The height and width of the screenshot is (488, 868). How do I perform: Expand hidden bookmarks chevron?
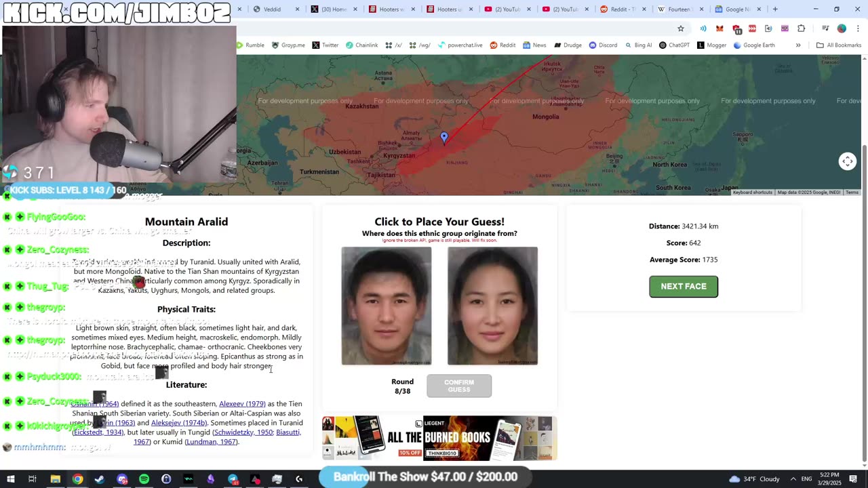point(798,45)
